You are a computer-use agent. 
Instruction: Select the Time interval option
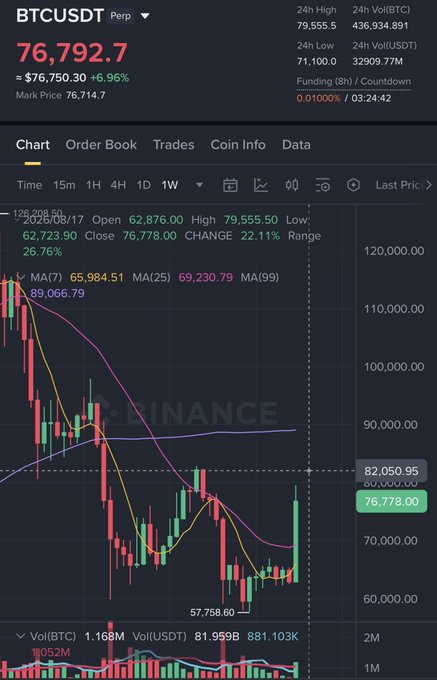tap(29, 185)
